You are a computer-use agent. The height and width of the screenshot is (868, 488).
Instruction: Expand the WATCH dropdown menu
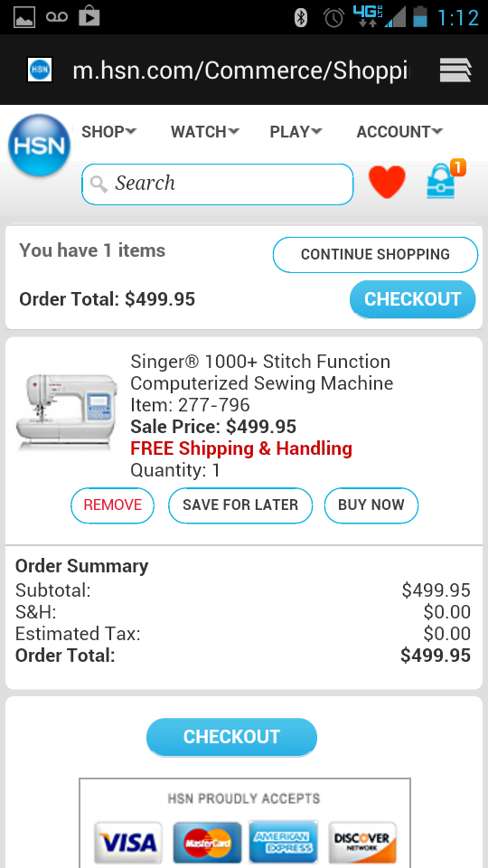pos(205,132)
